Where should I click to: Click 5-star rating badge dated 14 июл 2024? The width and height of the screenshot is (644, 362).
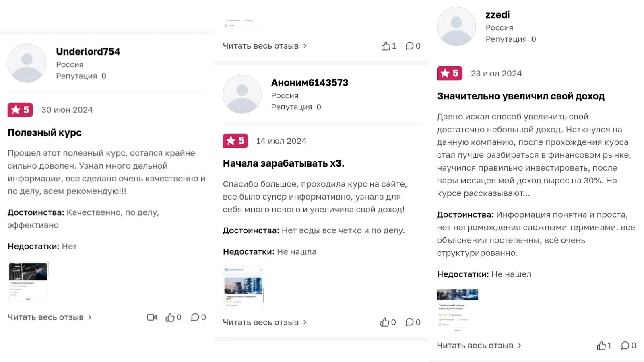coord(235,141)
